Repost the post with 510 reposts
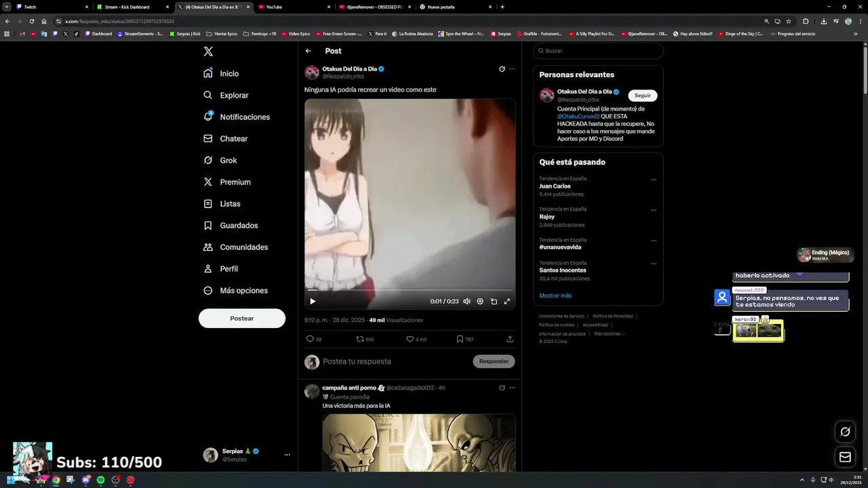Screen dimensions: 868x488 pyautogui.click(x=365, y=339)
